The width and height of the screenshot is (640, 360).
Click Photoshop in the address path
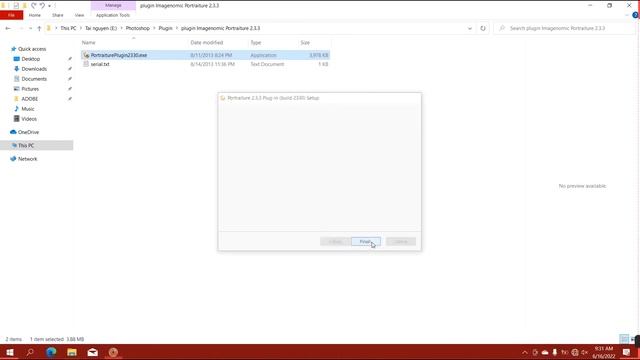138,28
